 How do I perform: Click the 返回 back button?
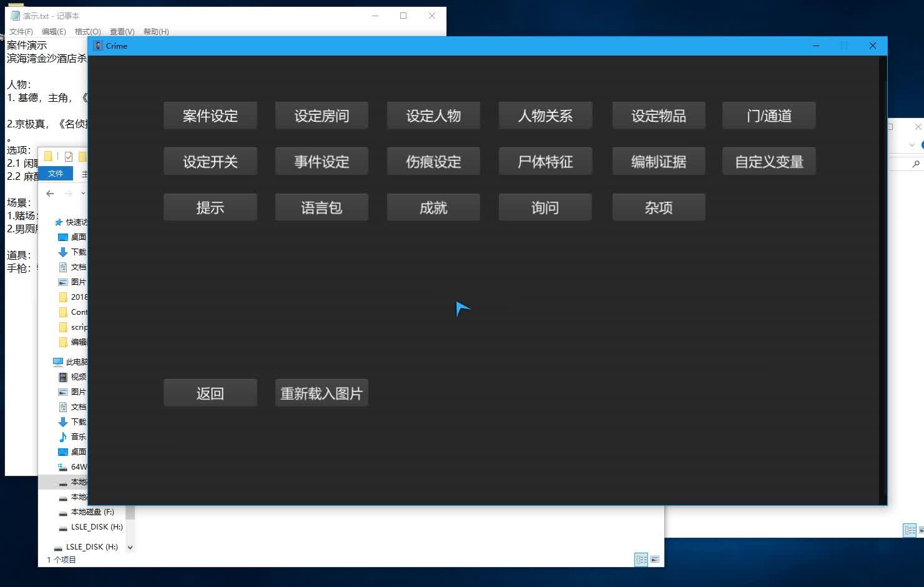coord(210,393)
